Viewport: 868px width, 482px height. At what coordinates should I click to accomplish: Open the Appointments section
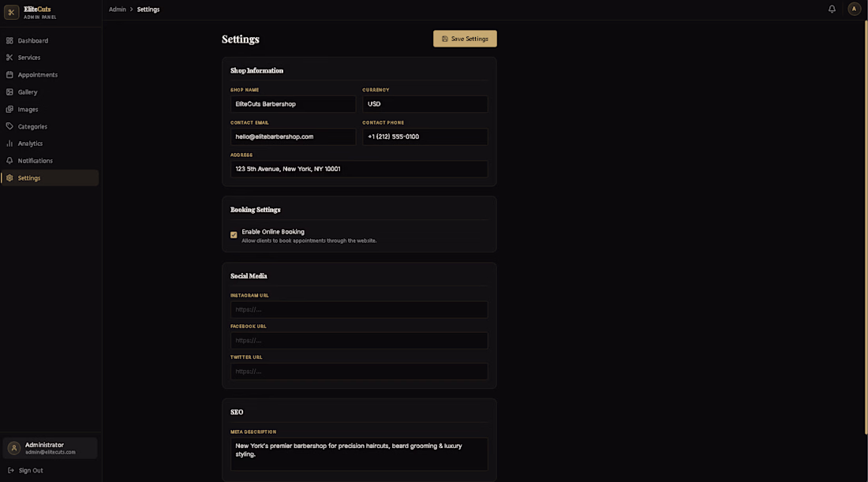pos(50,75)
